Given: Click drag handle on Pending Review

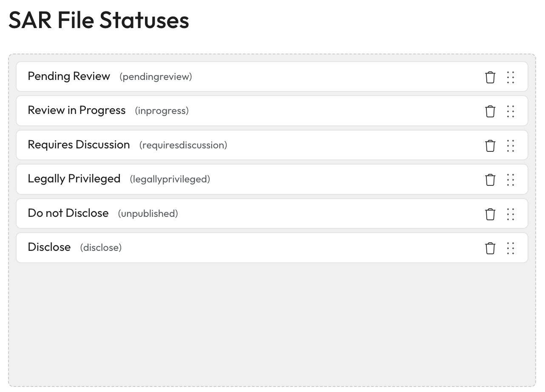Looking at the screenshot, I should (511, 77).
